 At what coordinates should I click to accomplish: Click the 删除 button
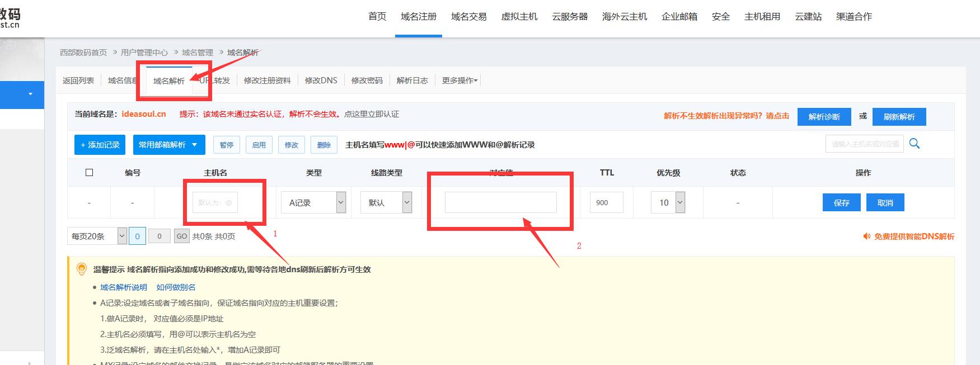324,145
